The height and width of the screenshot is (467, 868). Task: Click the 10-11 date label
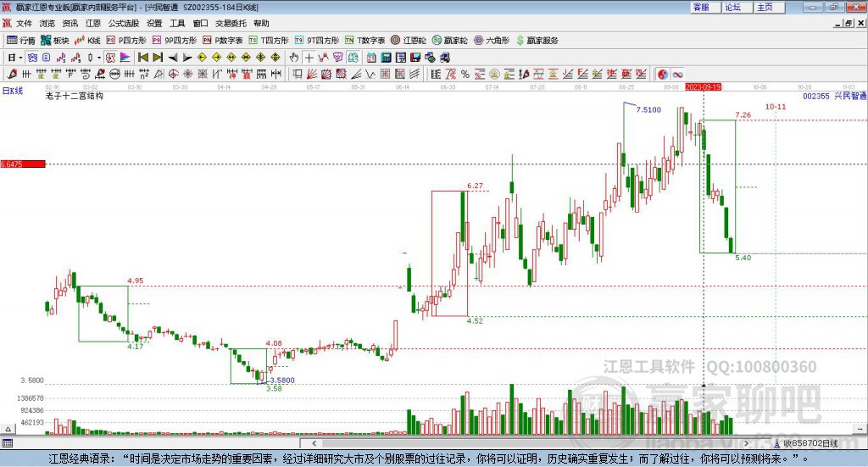click(775, 107)
